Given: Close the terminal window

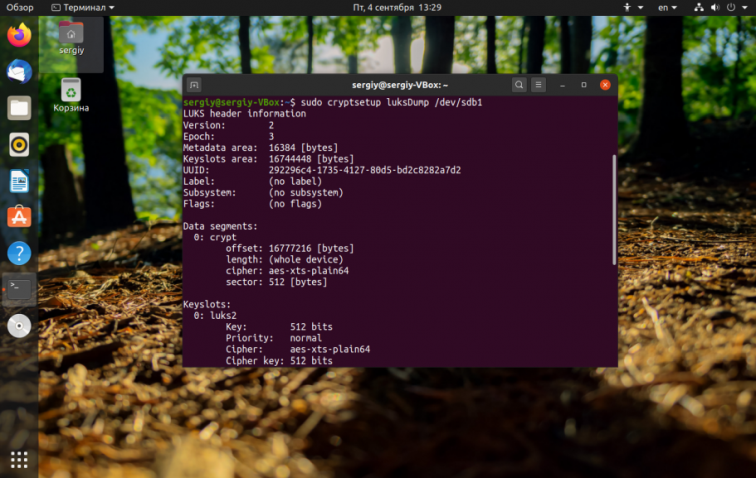Looking at the screenshot, I should [605, 85].
